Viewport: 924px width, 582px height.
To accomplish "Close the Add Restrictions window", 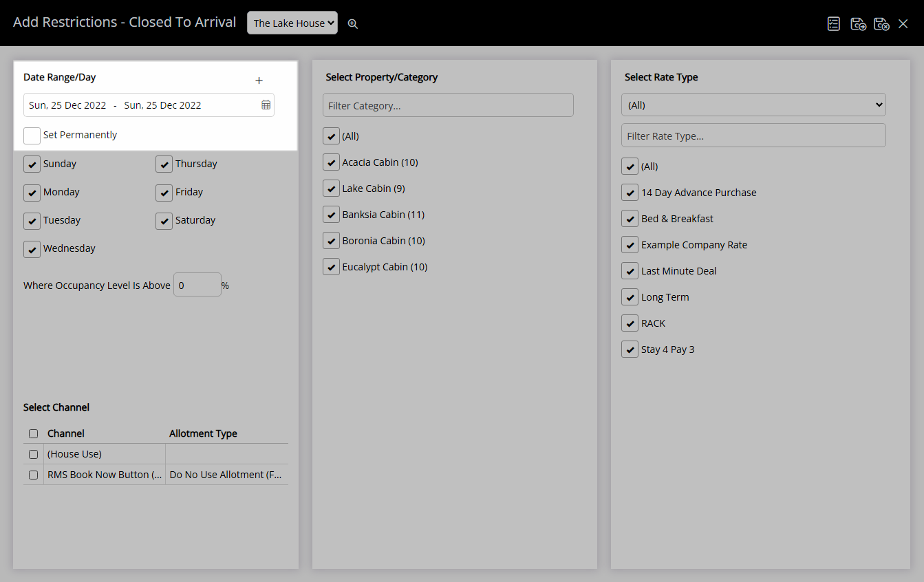I will coord(903,23).
